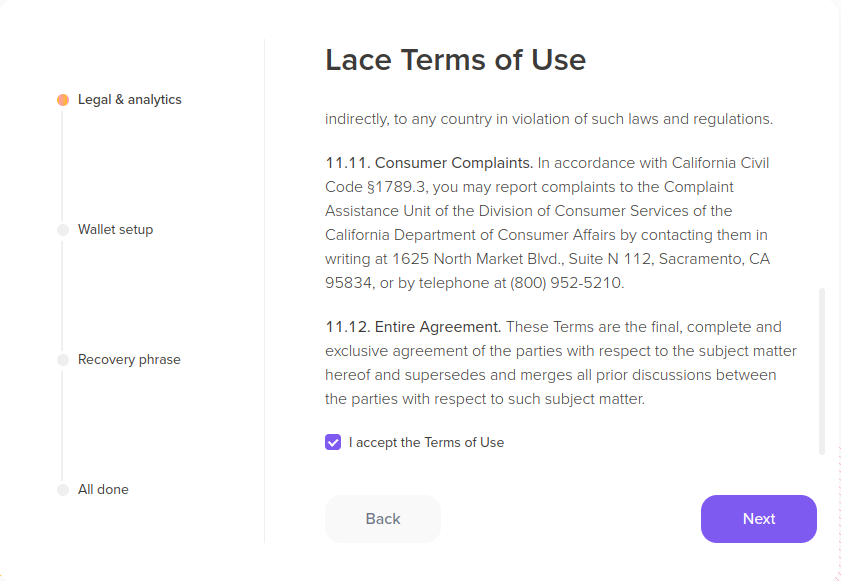The height and width of the screenshot is (581, 841).
Task: Click the All done step dot
Action: tap(63, 490)
